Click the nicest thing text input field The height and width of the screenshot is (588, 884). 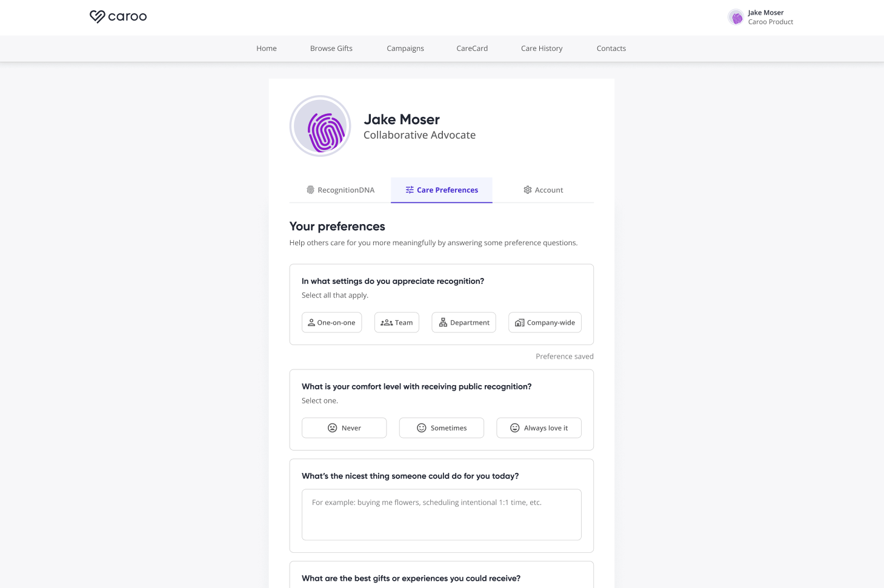[x=441, y=515]
